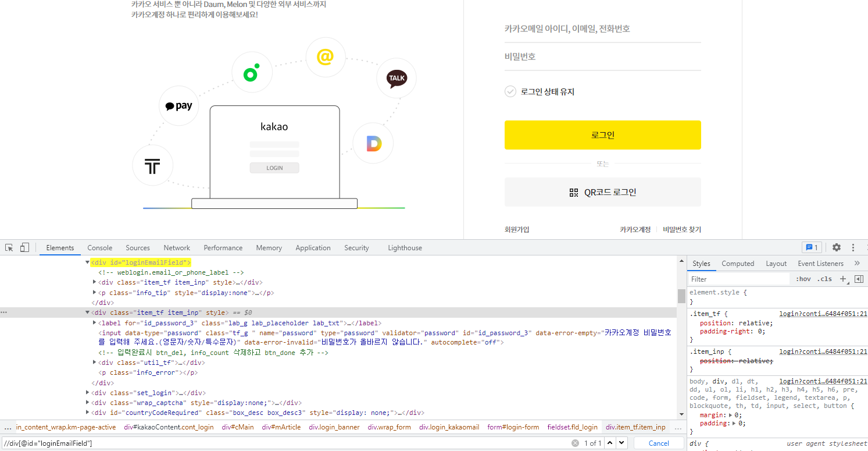Expand the padding shorthand property triangle
The height and width of the screenshot is (451, 868).
734,423
